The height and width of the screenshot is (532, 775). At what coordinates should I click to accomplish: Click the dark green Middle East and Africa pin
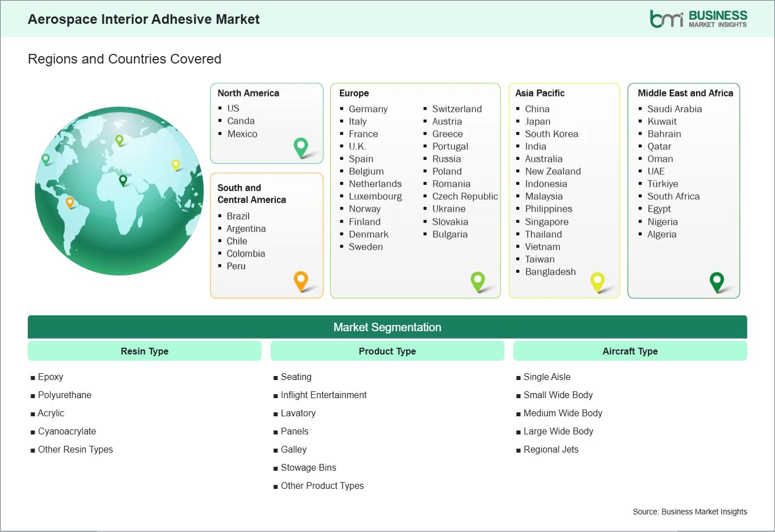[717, 281]
